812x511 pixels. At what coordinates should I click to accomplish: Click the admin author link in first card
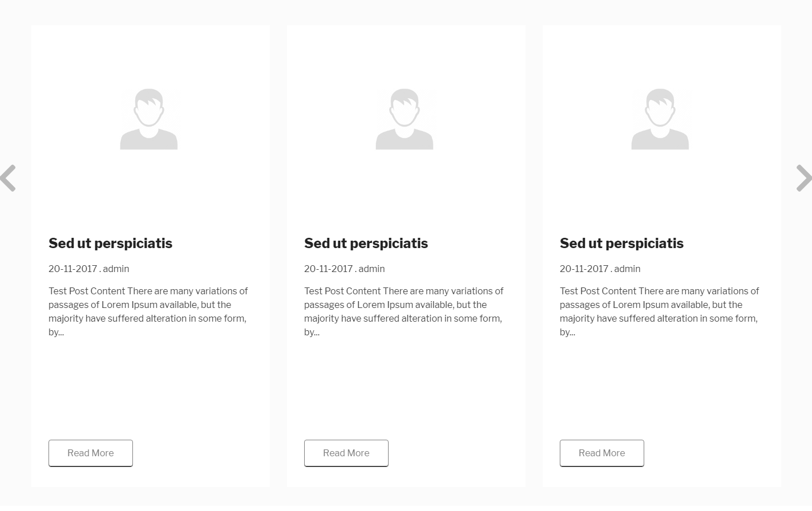point(116,269)
